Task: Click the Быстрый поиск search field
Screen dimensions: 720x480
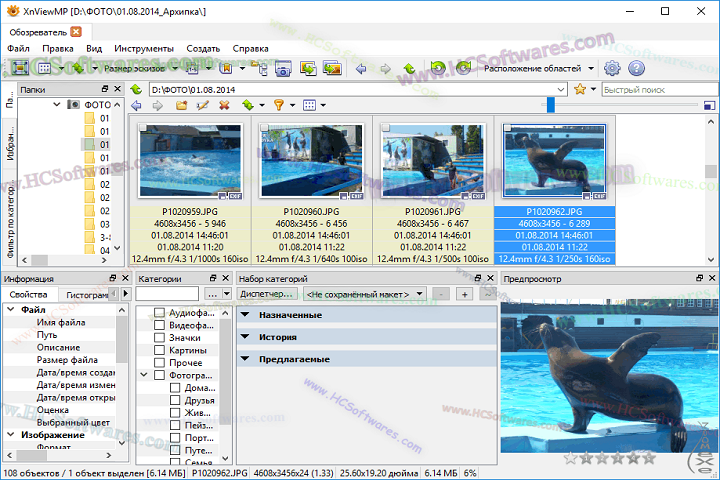Action: 660,90
